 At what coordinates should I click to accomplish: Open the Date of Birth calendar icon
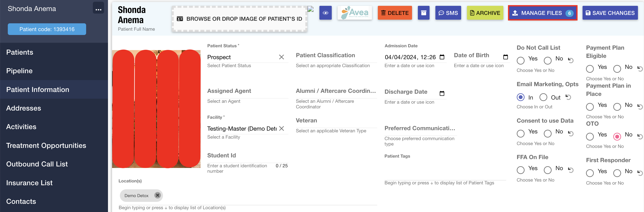[505, 57]
